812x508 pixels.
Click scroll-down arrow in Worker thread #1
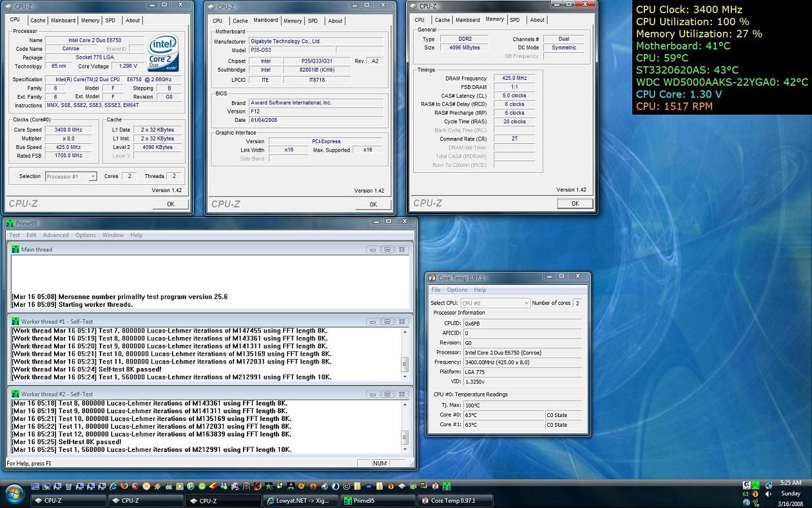(405, 376)
